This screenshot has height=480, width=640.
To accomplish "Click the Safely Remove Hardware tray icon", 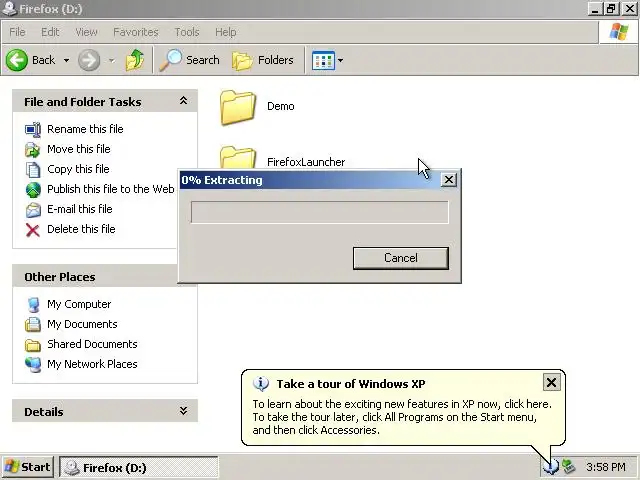I will [569, 467].
